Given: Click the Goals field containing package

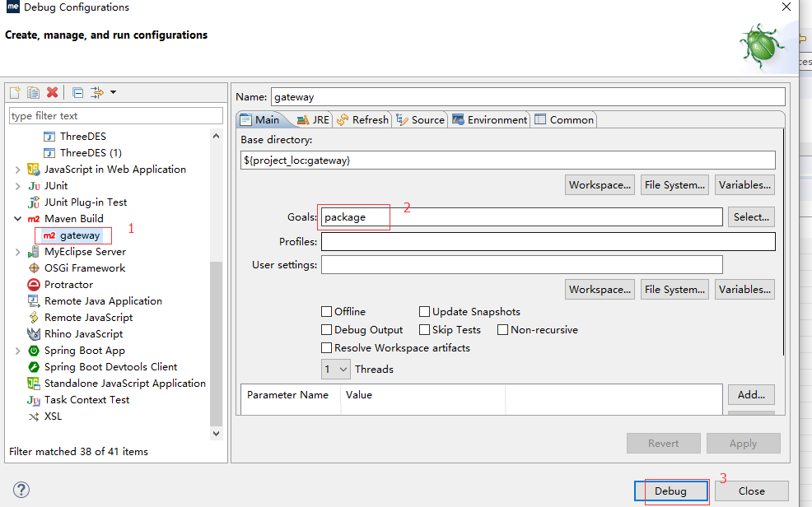Looking at the screenshot, I should point(521,217).
